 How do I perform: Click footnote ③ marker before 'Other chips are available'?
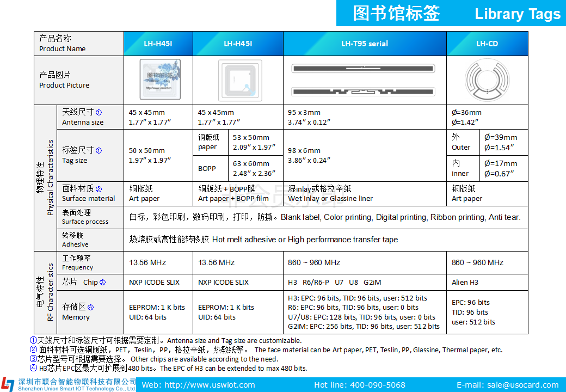33,359
